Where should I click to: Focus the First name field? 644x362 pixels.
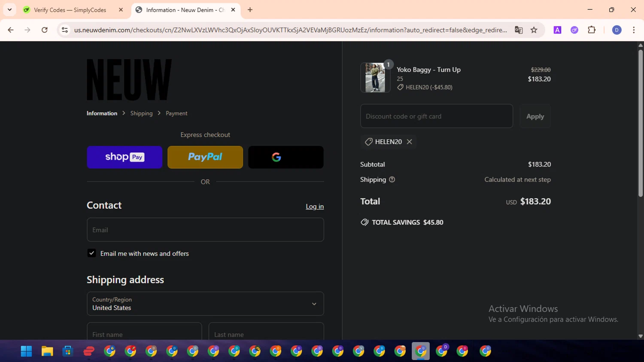point(144,331)
